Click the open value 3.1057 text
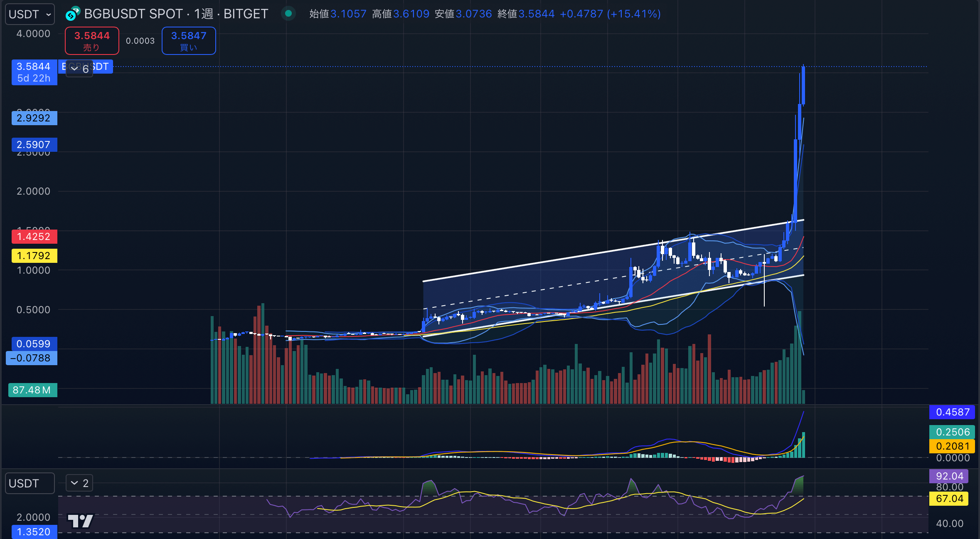 [x=348, y=14]
